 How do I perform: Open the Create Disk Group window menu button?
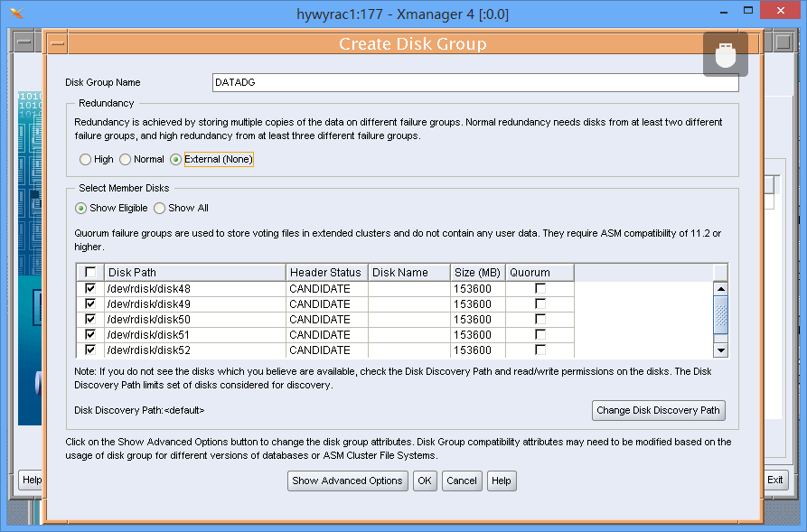pos(58,43)
